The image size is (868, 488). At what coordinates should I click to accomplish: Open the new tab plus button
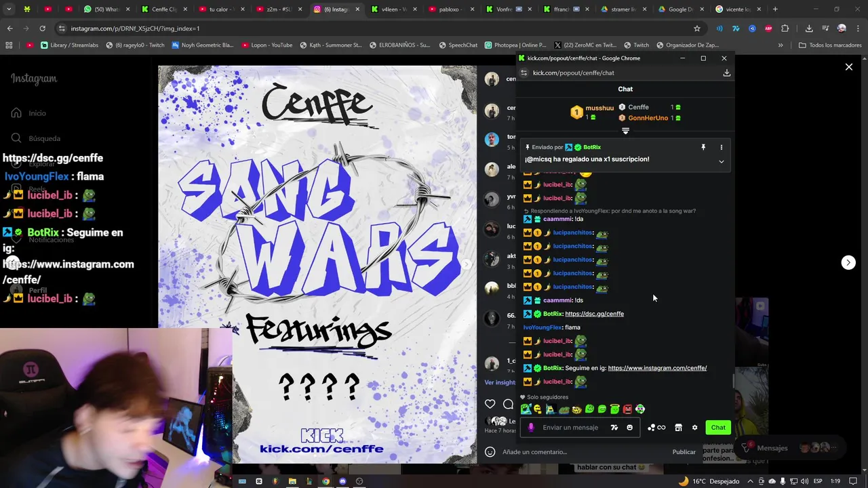point(775,9)
